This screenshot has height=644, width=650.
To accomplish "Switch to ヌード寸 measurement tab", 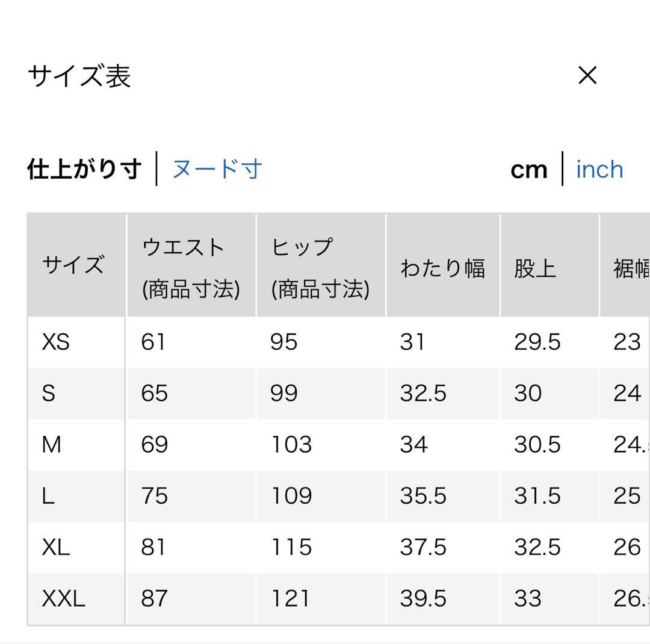I will point(217,169).
